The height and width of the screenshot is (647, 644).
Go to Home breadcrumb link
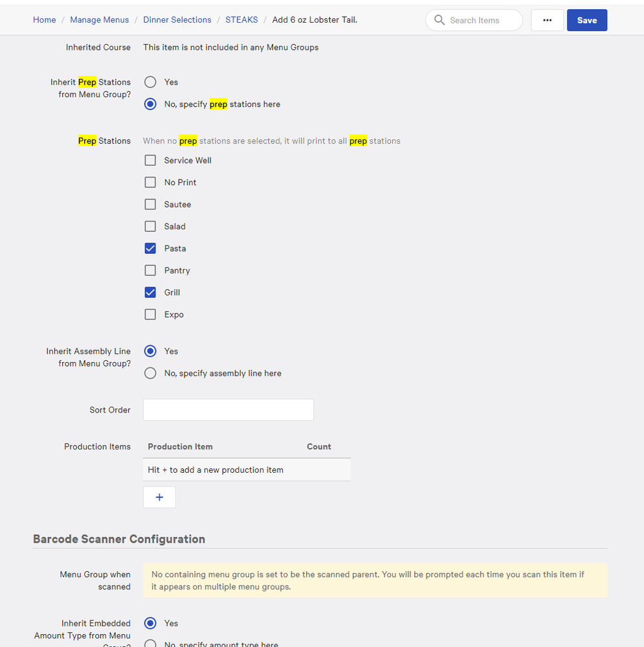point(44,20)
